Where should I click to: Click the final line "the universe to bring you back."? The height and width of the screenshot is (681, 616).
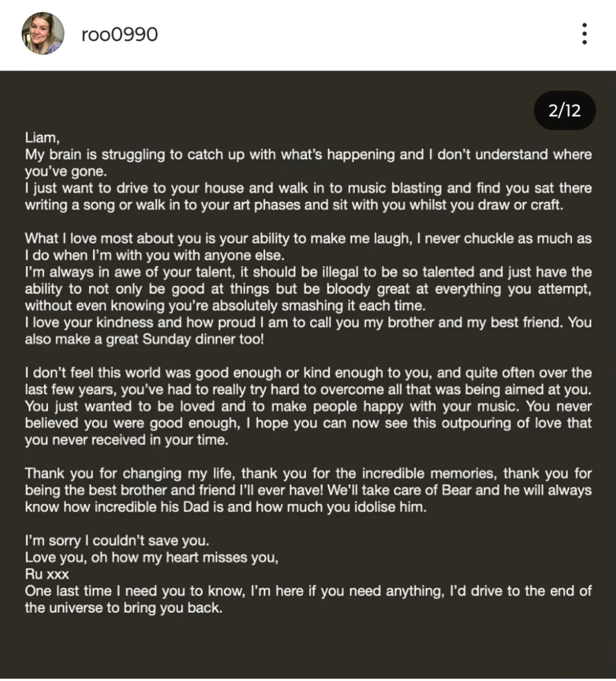tap(123, 607)
